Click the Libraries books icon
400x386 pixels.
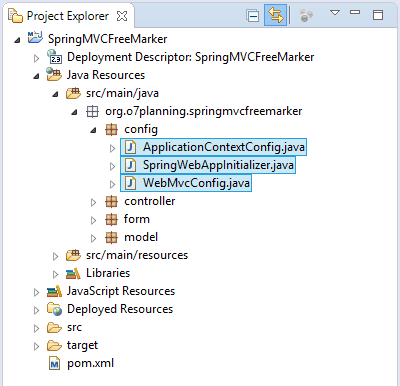click(x=73, y=273)
